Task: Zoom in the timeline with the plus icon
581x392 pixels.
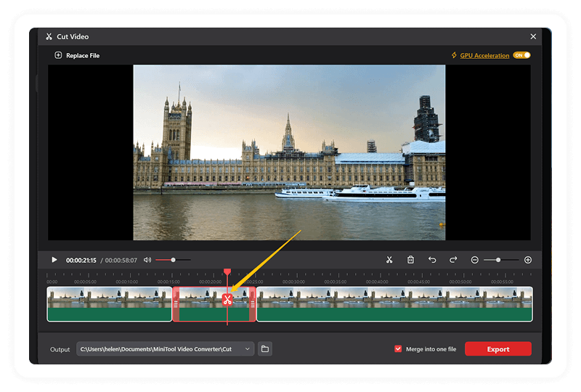Action: point(528,260)
